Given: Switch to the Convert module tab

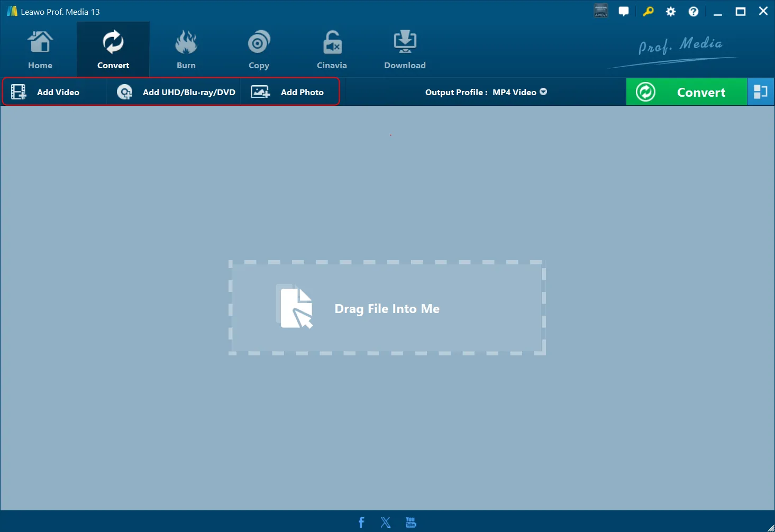Looking at the screenshot, I should pos(113,50).
